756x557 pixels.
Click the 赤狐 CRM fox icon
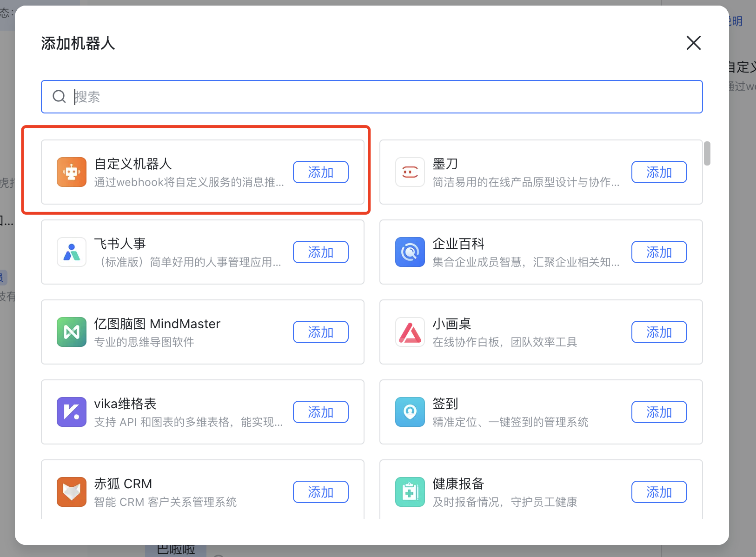[x=72, y=492]
